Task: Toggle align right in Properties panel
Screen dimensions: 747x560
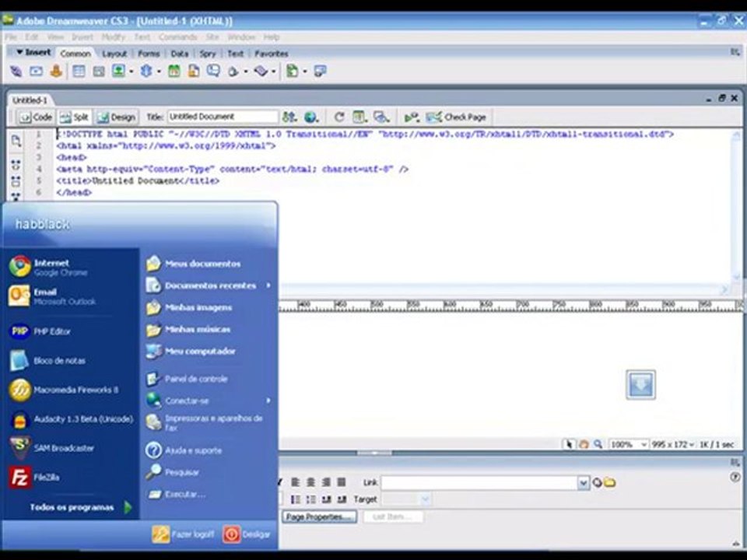Action: pos(326,482)
